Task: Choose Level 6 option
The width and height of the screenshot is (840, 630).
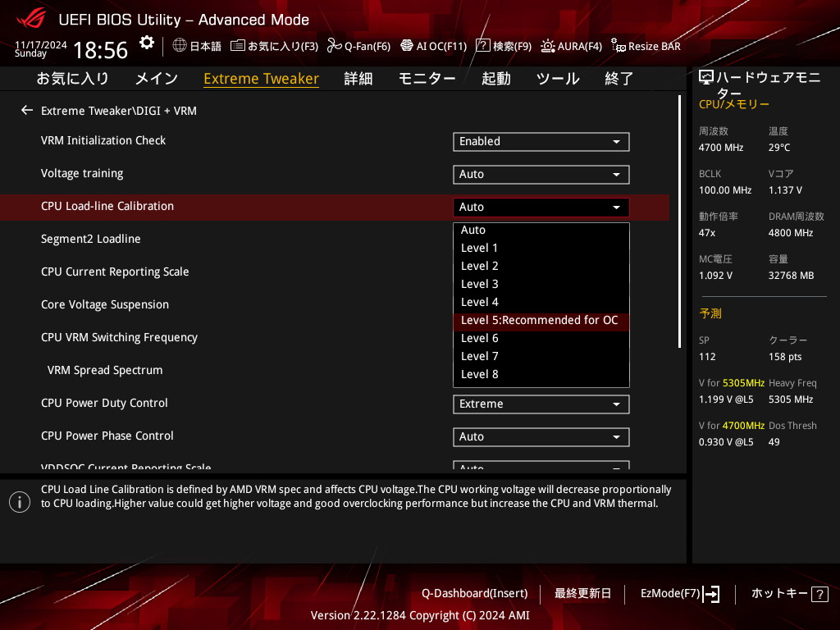Action: click(x=541, y=339)
